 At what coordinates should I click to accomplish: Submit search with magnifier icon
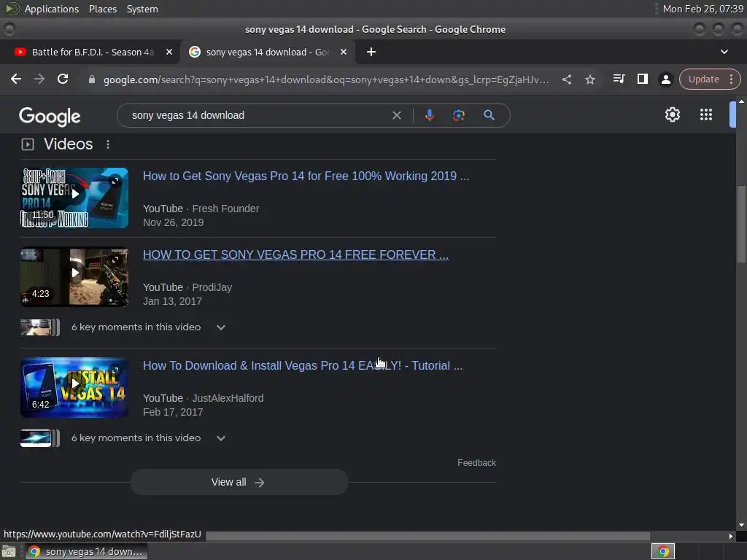click(x=489, y=115)
